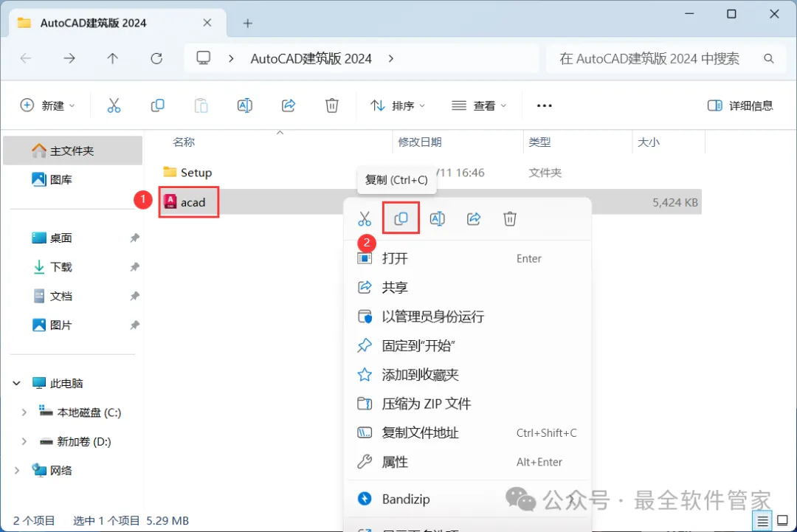Choose 添加到收藏夹 from the context menu
Screen dimensions: 797x532
(x=468, y=375)
